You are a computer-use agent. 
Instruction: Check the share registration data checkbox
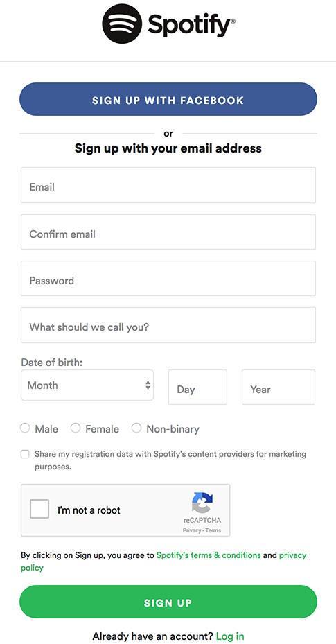click(25, 454)
